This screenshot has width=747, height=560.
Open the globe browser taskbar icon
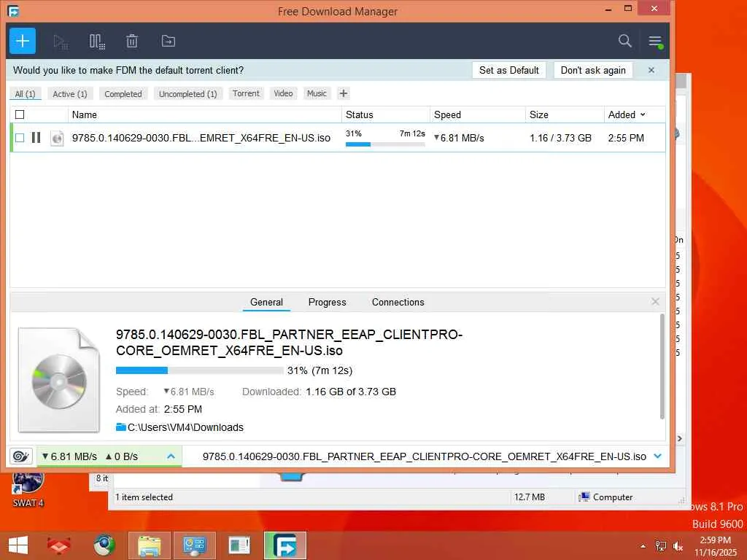tap(104, 545)
